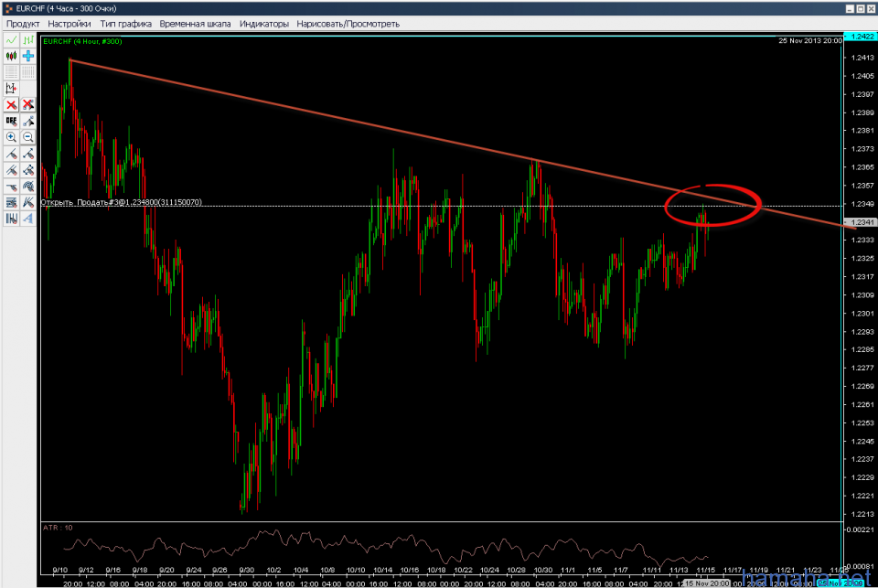This screenshot has width=878, height=588.
Task: Expand the Индикаторы menu
Action: [x=264, y=23]
